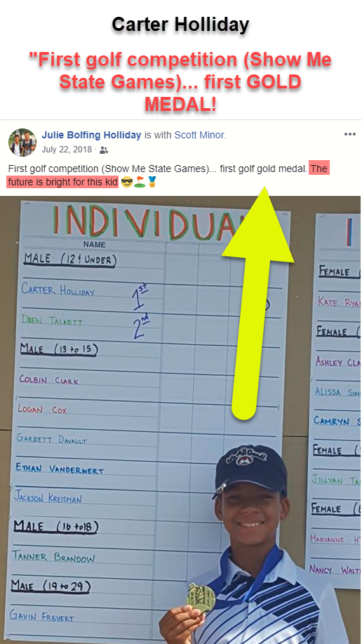Open the posted scoreboard photo

point(180,420)
